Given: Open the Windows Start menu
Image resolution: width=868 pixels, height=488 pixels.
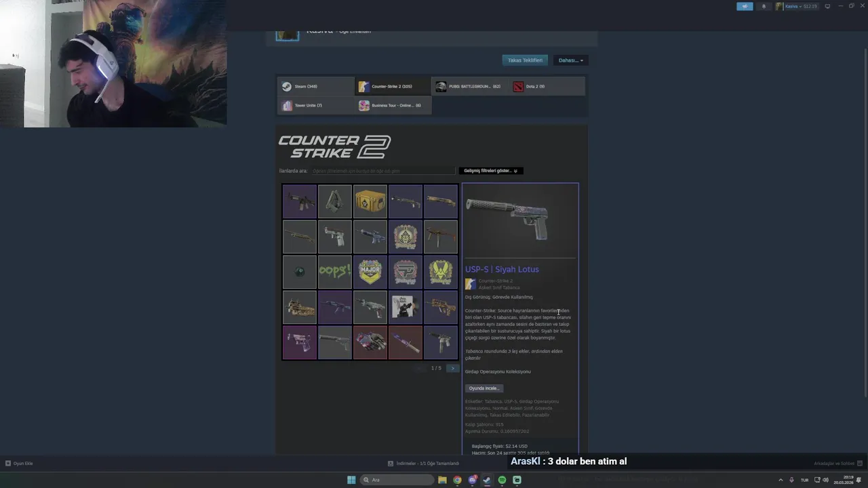Looking at the screenshot, I should [351, 480].
